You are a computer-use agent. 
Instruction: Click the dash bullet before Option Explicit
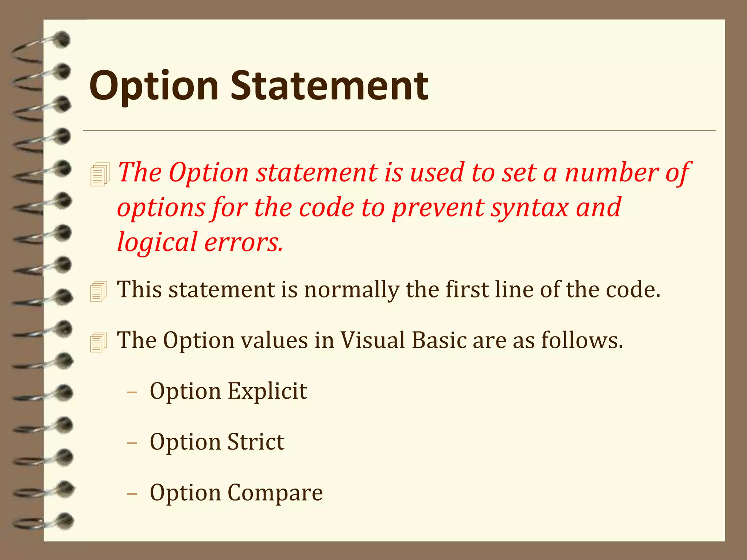[x=132, y=392]
